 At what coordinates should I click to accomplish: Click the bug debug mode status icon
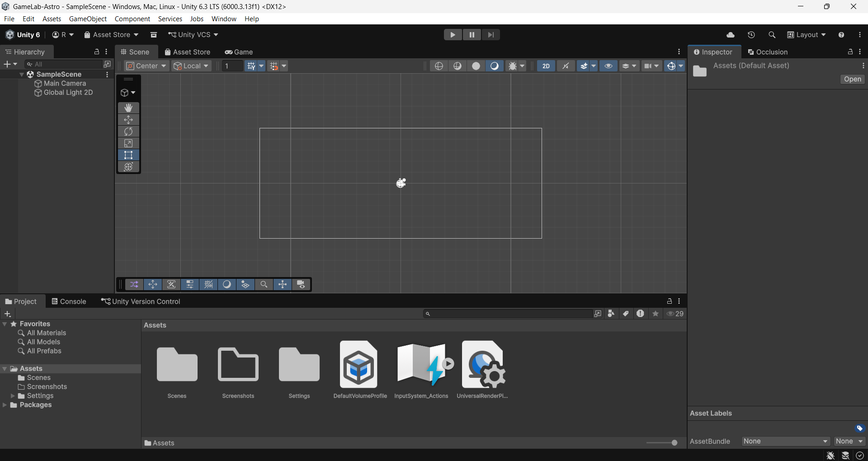[830, 456]
